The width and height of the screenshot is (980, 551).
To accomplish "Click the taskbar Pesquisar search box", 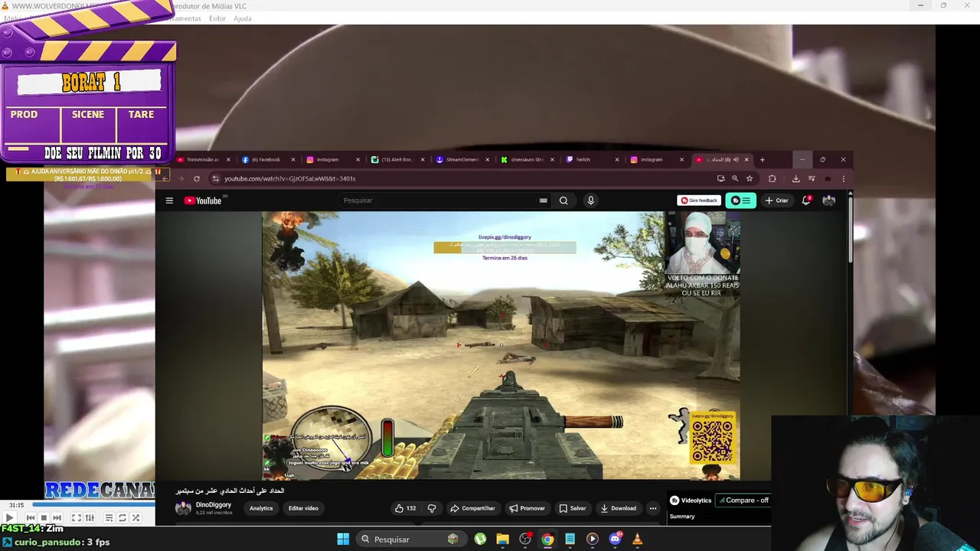I will point(410,539).
